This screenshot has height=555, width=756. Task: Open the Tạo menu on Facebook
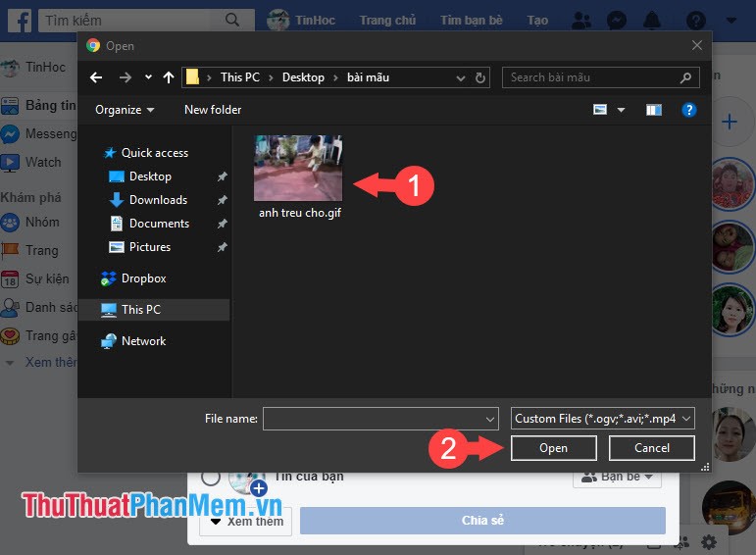pyautogui.click(x=537, y=21)
